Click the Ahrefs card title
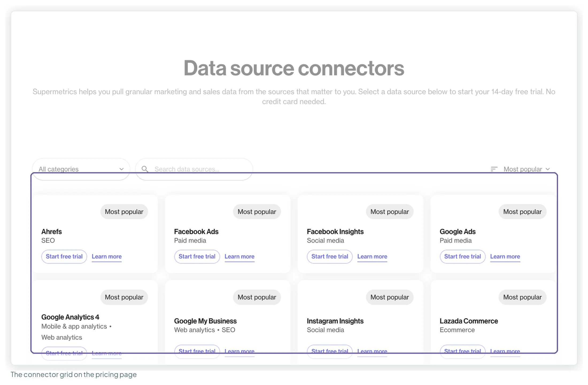The height and width of the screenshot is (385, 588). pyautogui.click(x=52, y=232)
